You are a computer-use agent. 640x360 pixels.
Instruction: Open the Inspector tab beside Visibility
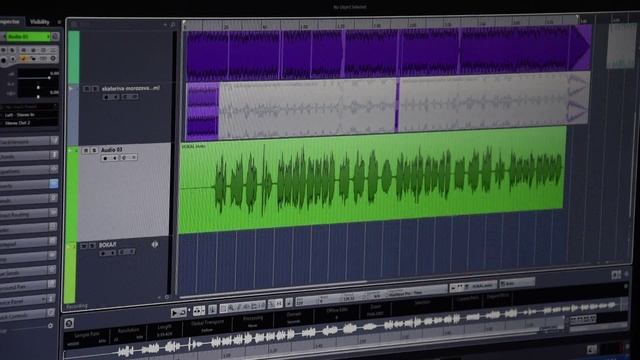tap(10, 21)
